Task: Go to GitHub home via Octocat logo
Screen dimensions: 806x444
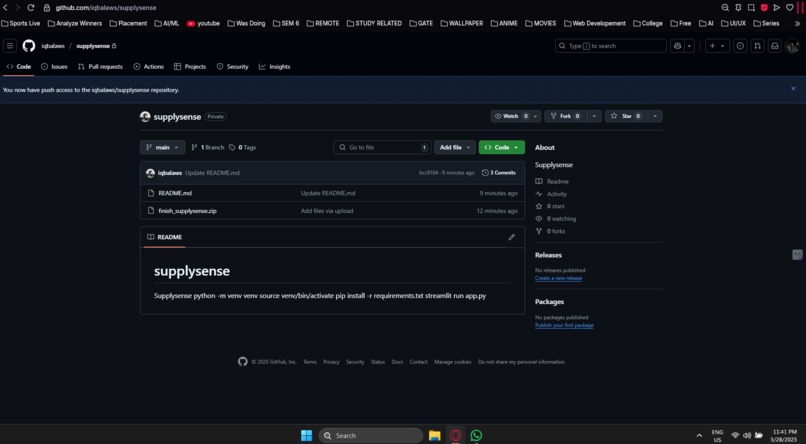Action: [29, 46]
